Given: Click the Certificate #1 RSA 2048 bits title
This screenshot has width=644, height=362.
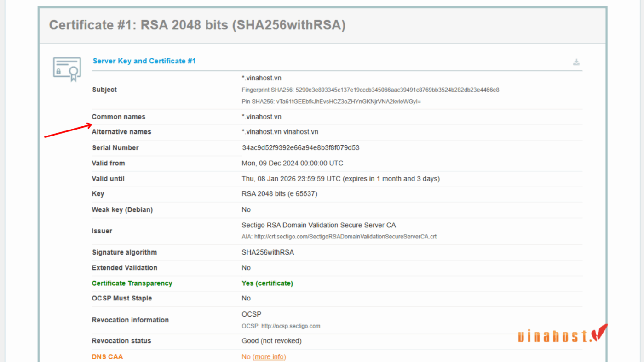Looking at the screenshot, I should [197, 25].
